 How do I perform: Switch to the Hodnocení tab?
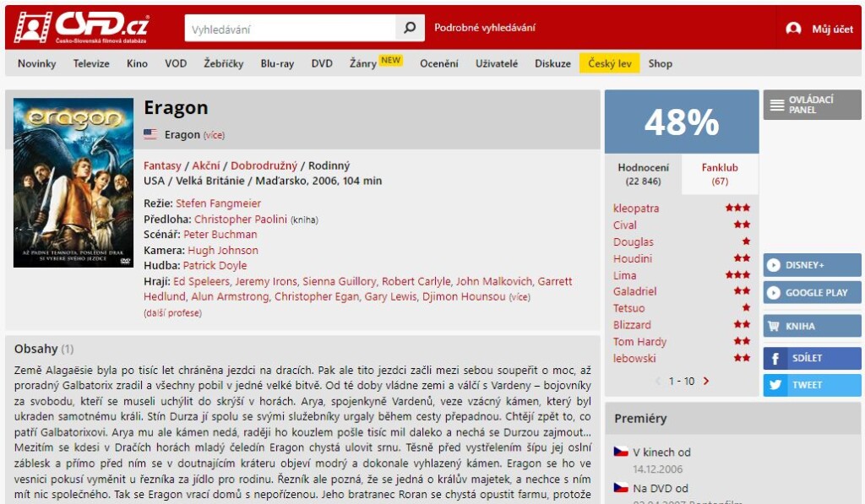[x=643, y=174]
